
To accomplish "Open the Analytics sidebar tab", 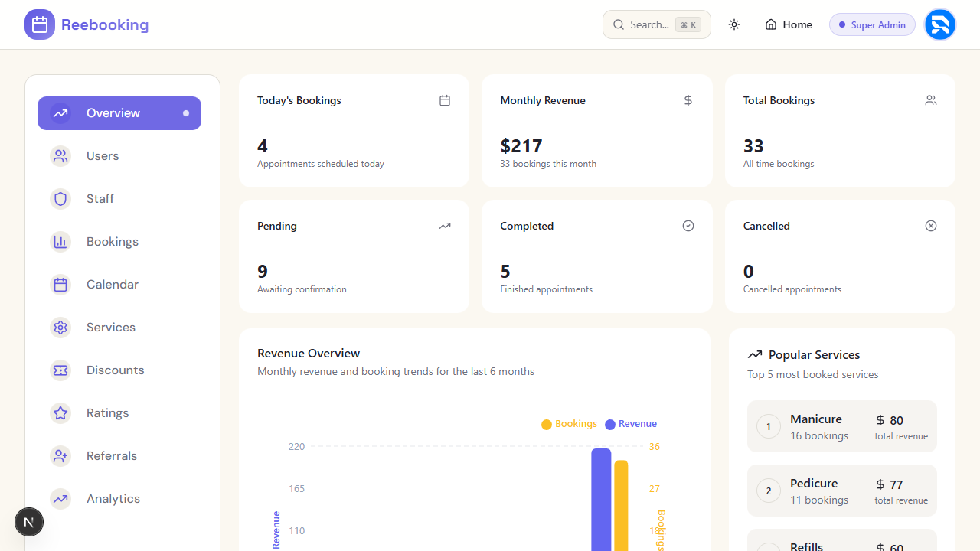I will [113, 499].
